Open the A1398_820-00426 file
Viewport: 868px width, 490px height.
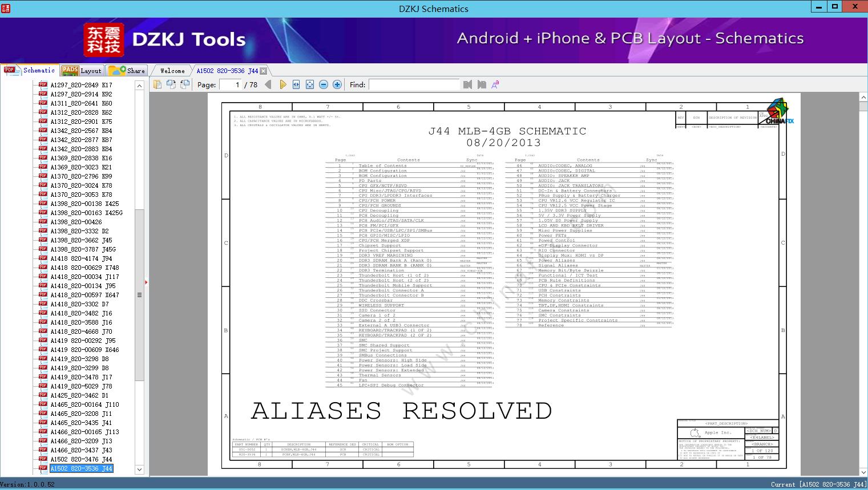(76, 222)
